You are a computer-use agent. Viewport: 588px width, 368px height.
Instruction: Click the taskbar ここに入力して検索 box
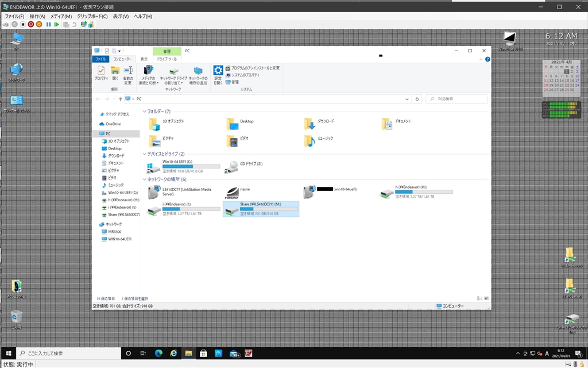pos(69,354)
